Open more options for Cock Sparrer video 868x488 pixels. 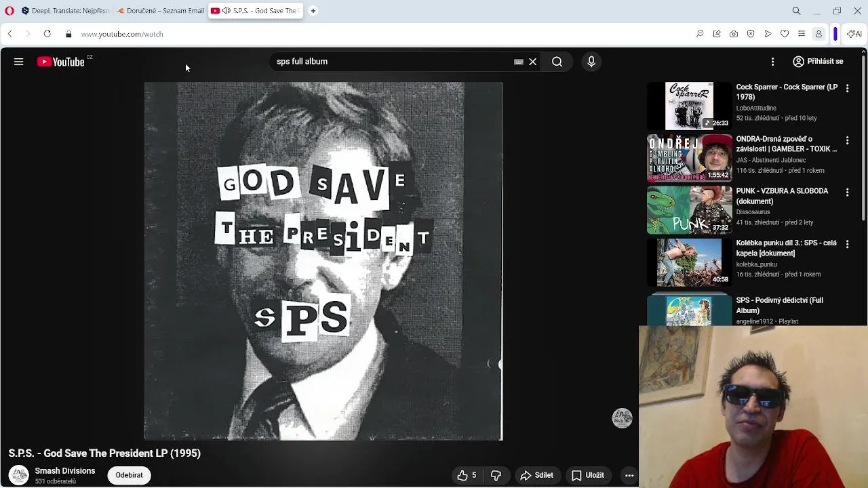pyautogui.click(x=847, y=89)
